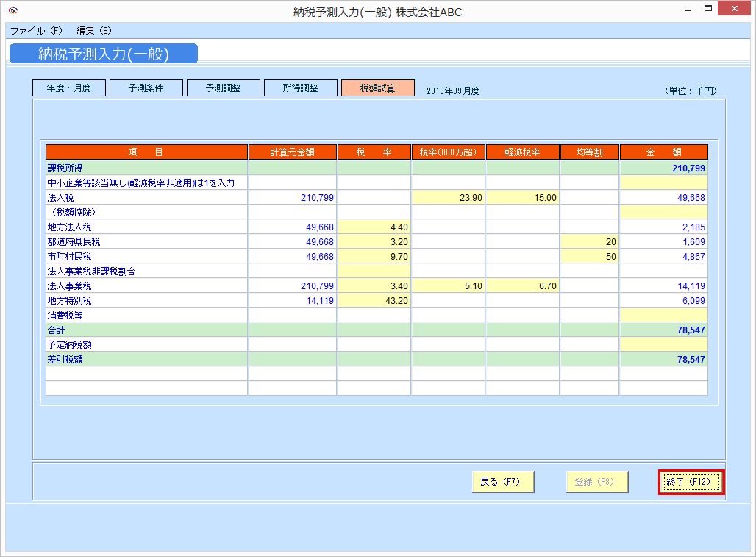
Task: Select the highlighted 税額試算 tab
Action: coord(377,88)
